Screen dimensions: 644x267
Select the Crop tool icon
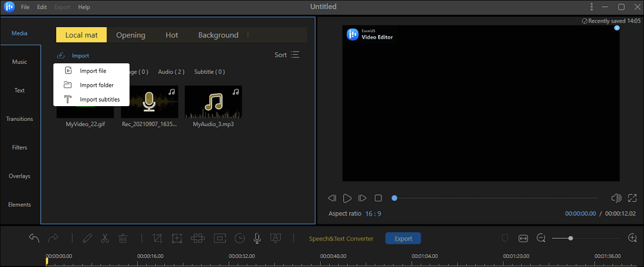coord(157,238)
